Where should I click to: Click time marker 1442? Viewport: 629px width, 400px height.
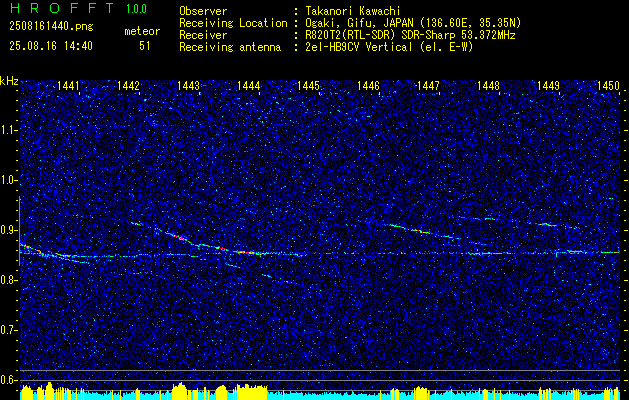coord(128,85)
